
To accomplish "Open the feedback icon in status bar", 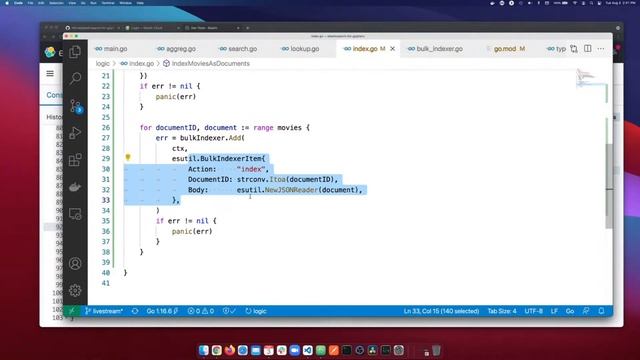I will (586, 311).
